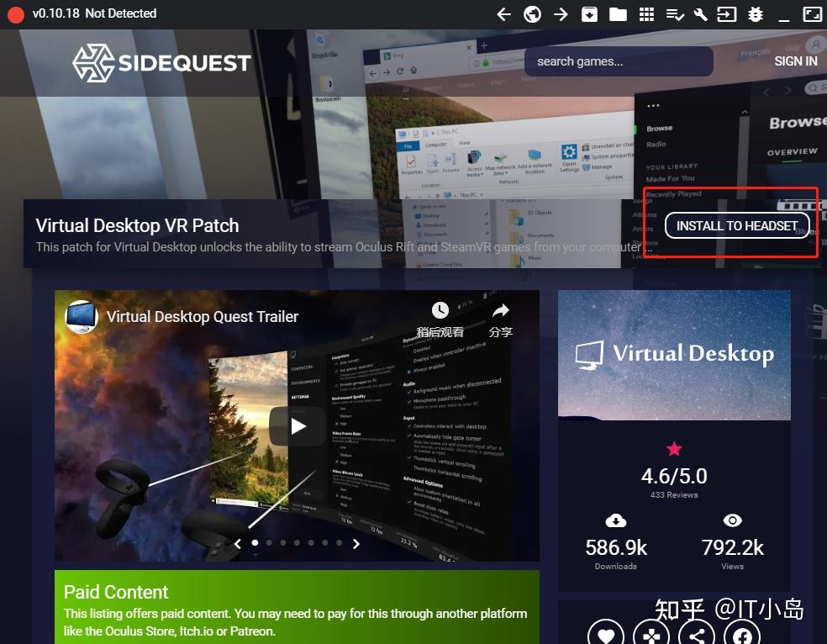Screen dimensions: 827x644
Task: Click the wrench setup/fix icon
Action: pos(700,13)
